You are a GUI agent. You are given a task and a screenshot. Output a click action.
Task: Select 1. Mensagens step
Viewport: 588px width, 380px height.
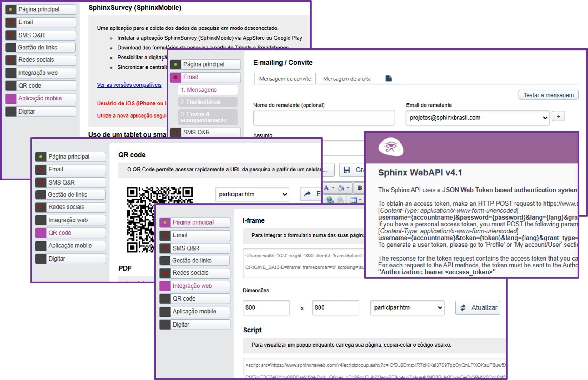click(208, 90)
